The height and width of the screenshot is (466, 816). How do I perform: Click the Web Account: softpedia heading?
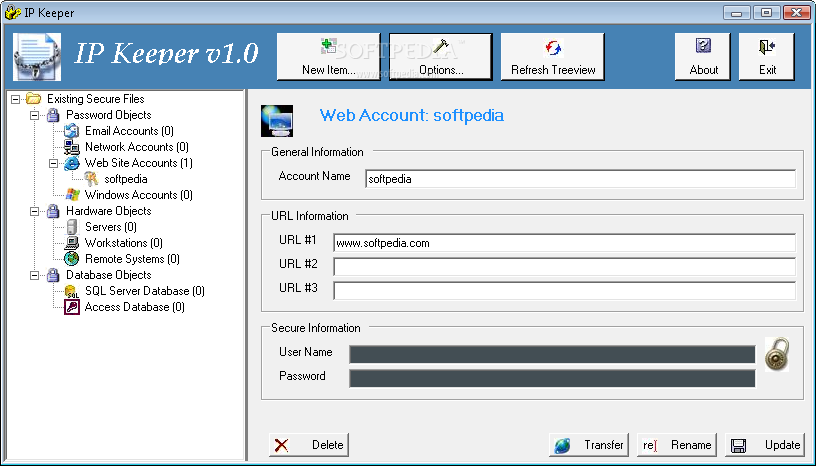click(x=412, y=115)
